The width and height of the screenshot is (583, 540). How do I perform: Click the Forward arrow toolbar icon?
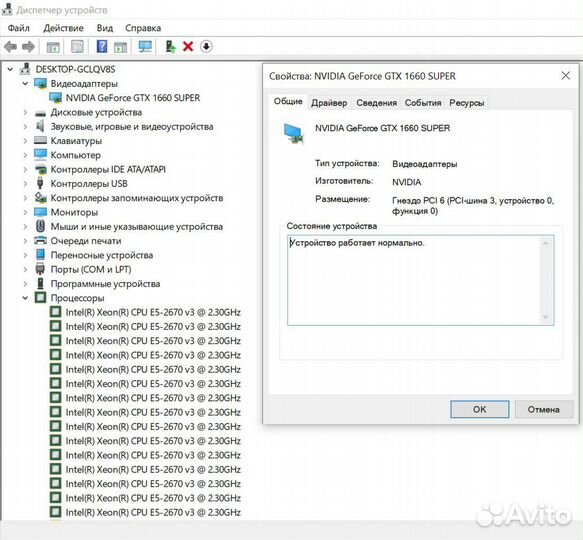[28, 47]
